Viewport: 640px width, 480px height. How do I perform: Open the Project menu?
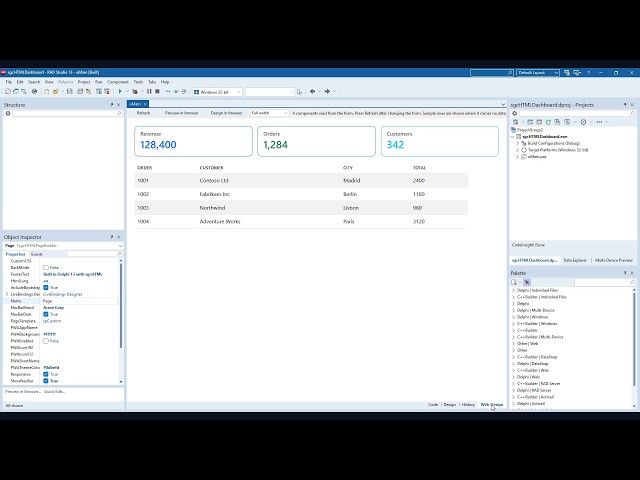(x=84, y=82)
